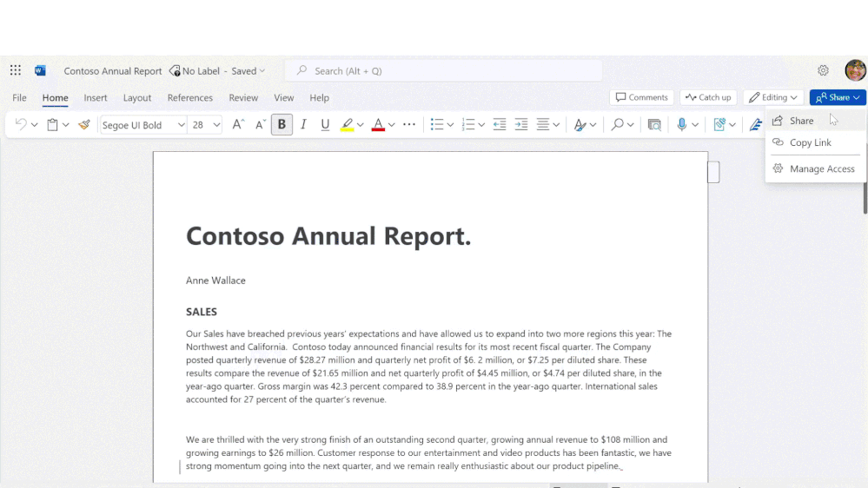Click the Sensitivity label icon in toolbar
This screenshot has height=488, width=868.
tap(719, 124)
